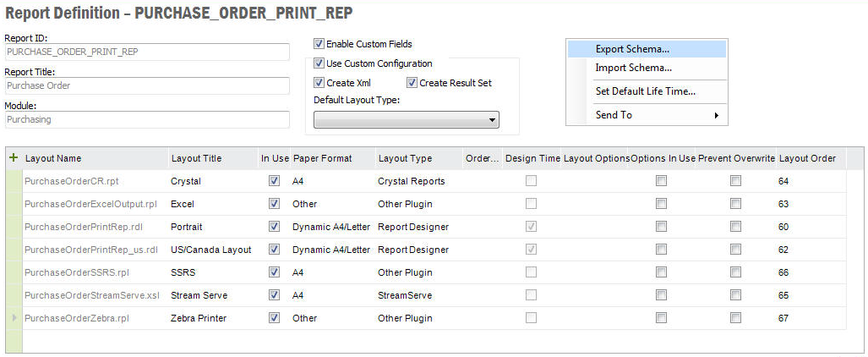868x357 pixels.
Task: Click the row indicator arrow beside PurchaseOrderZebra.rpl
Action: tap(12, 318)
